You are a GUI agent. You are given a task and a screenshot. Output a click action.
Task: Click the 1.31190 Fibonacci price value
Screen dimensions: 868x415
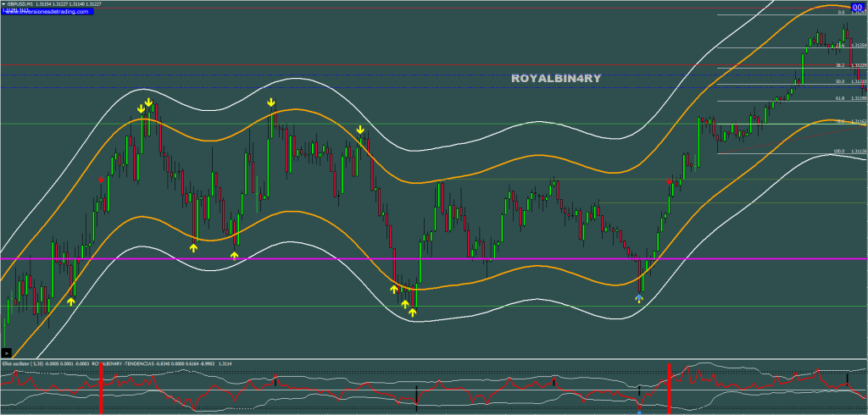(860, 98)
